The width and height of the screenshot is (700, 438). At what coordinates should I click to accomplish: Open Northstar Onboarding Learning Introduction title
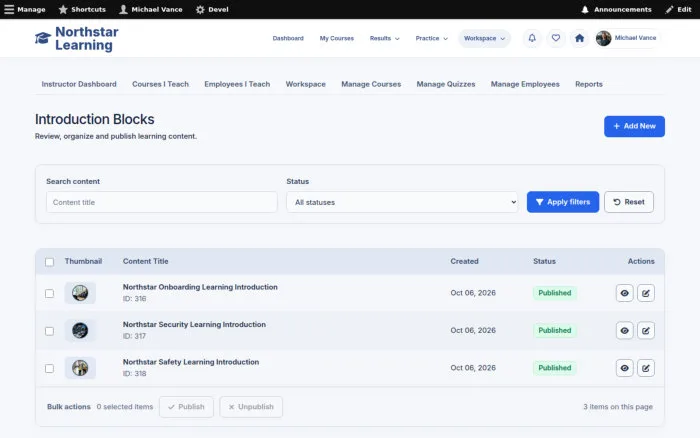(200, 287)
